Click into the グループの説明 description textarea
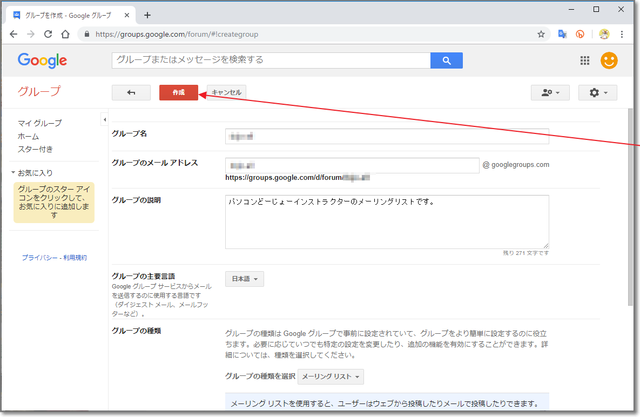The width and height of the screenshot is (640, 417). [387, 220]
